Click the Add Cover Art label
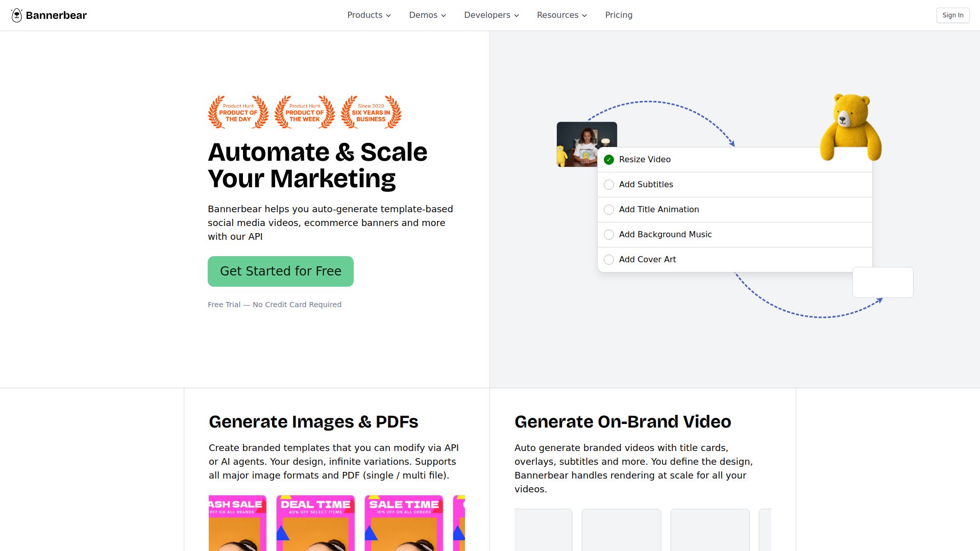980x551 pixels. 647,260
